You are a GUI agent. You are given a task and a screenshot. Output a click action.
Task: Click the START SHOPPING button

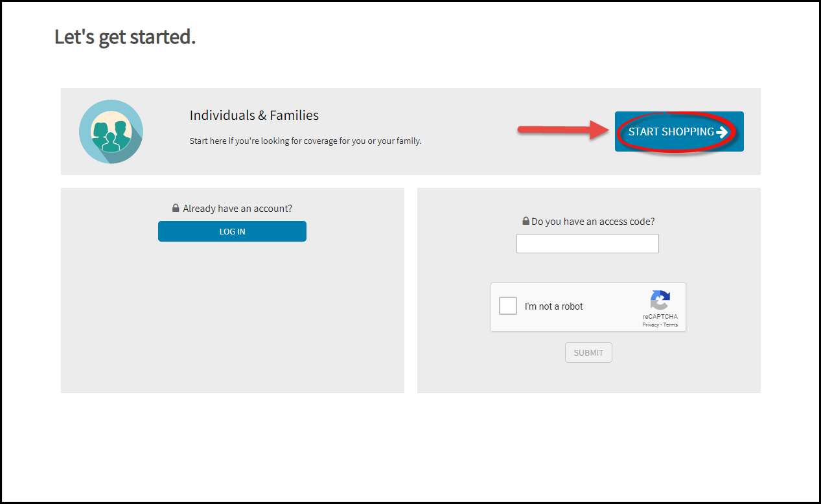point(679,132)
